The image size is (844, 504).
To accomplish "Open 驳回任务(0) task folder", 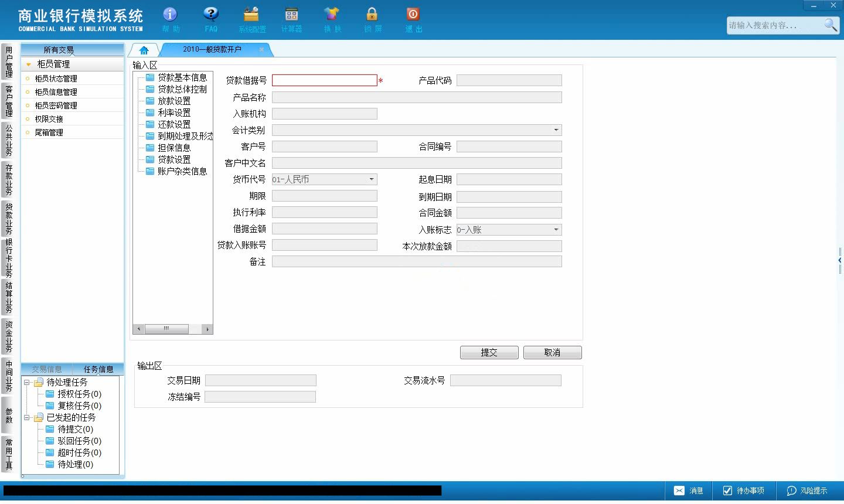I will click(74, 441).
